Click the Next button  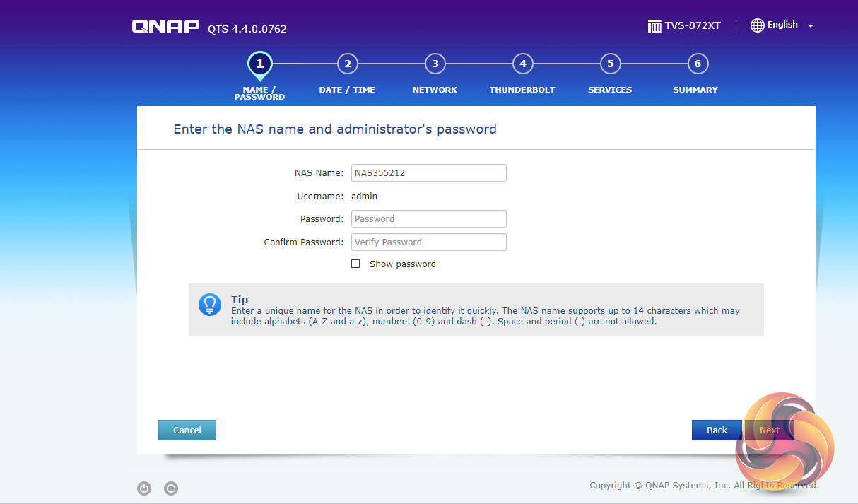click(770, 430)
